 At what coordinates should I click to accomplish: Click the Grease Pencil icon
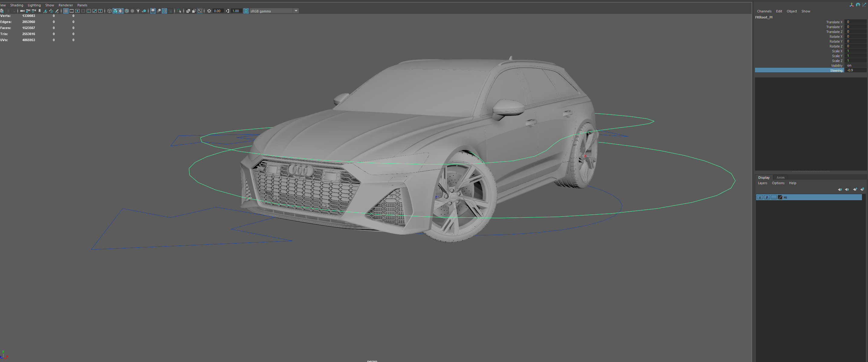[x=57, y=11]
